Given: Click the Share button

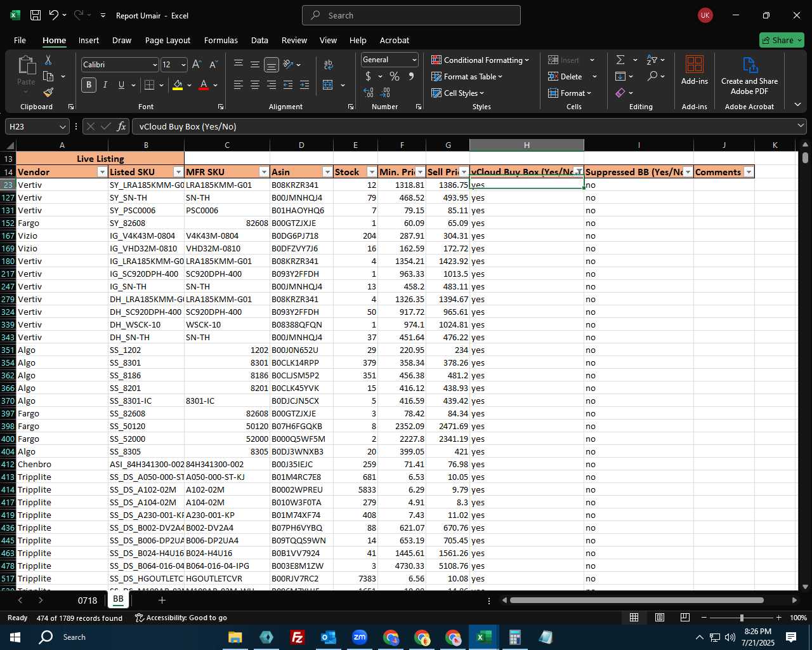Looking at the screenshot, I should (782, 40).
